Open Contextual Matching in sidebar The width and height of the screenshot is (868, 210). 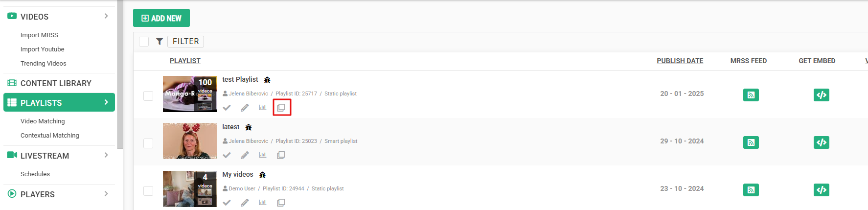point(50,136)
